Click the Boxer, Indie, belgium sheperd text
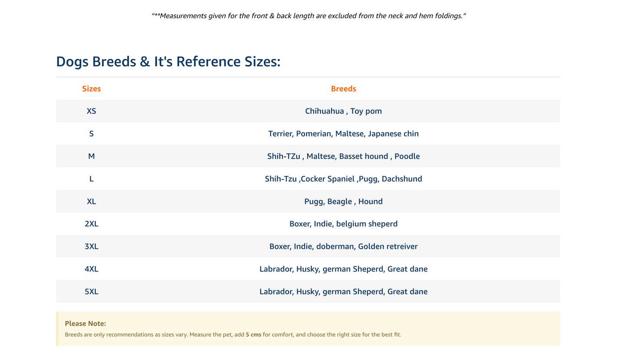The width and height of the screenshot is (627, 364). click(x=343, y=224)
